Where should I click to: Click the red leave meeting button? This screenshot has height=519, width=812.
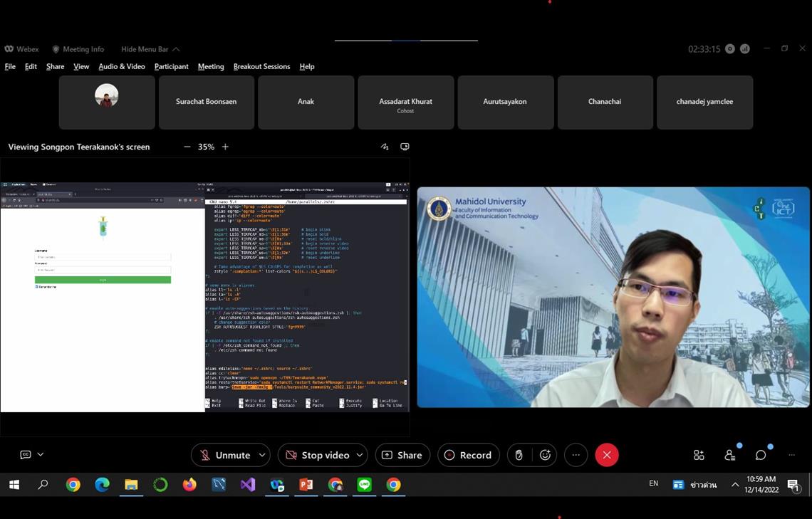607,455
